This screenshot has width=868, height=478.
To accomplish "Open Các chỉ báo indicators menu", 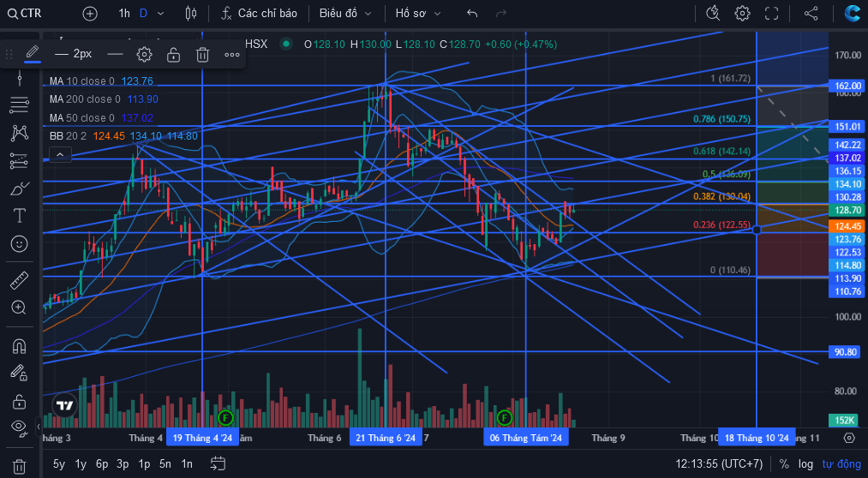I will pos(259,14).
